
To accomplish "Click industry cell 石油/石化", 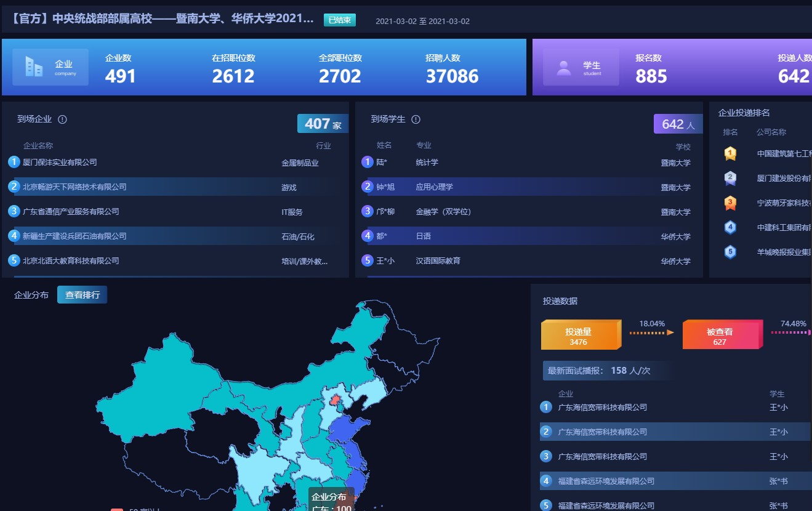I will [x=298, y=237].
